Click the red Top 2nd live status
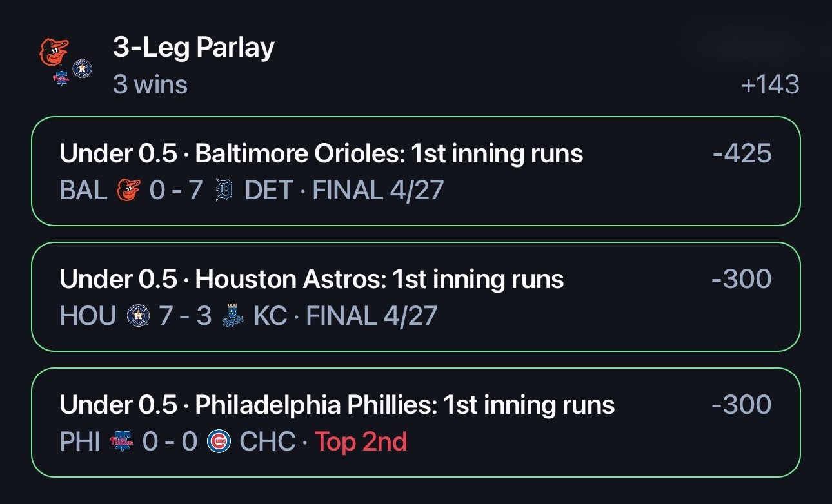Viewport: 832px width, 504px height. coord(361,442)
